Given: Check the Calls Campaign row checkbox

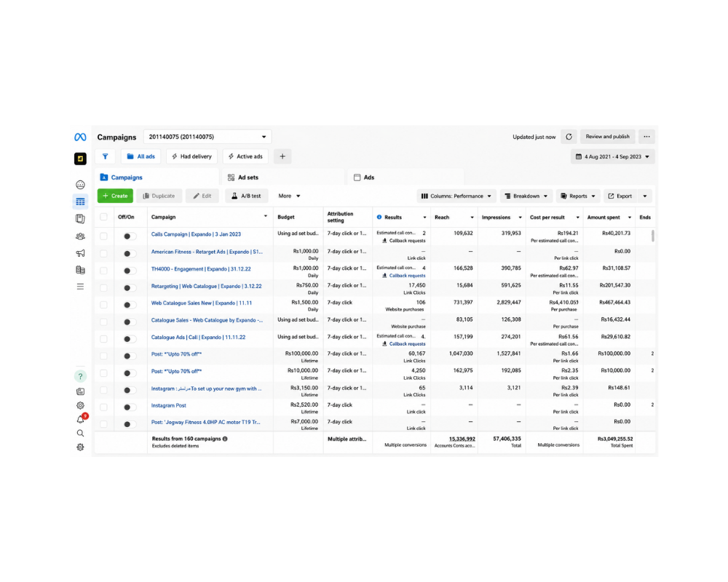Looking at the screenshot, I should click(x=103, y=236).
